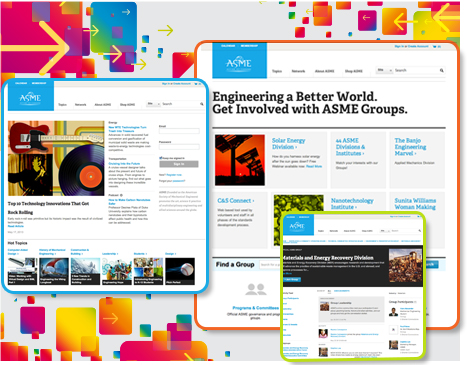Viewport: 468px width, 365px height.
Task: Open the Site scope dropdown in the green-framed page
Action: [385, 231]
